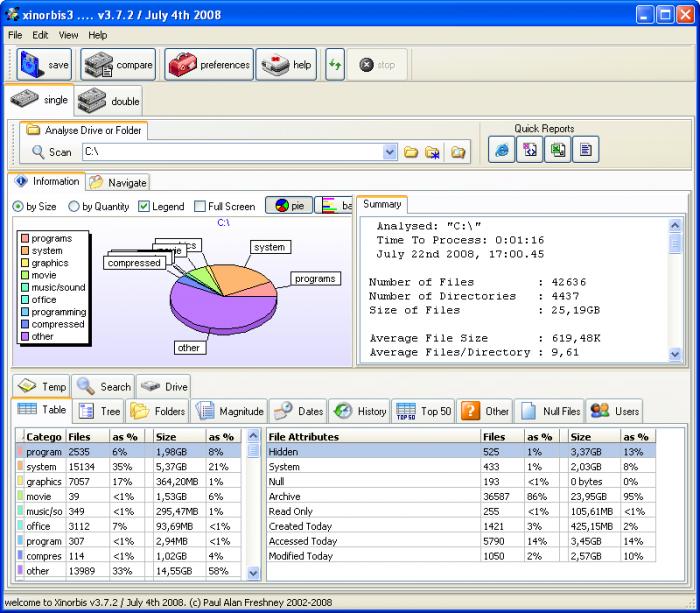
Task: Open the HTML quick report icon
Action: (x=501, y=150)
